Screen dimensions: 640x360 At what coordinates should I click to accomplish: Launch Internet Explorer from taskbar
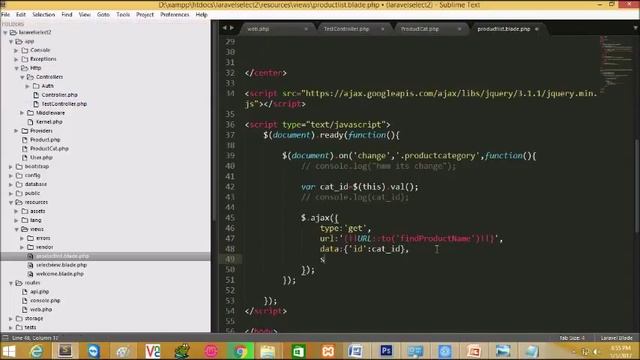36,351
